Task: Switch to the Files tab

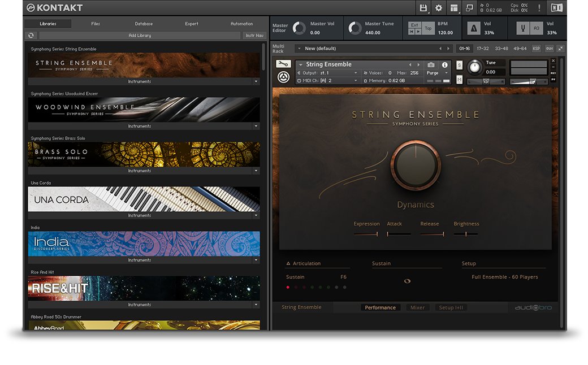Action: tap(96, 24)
